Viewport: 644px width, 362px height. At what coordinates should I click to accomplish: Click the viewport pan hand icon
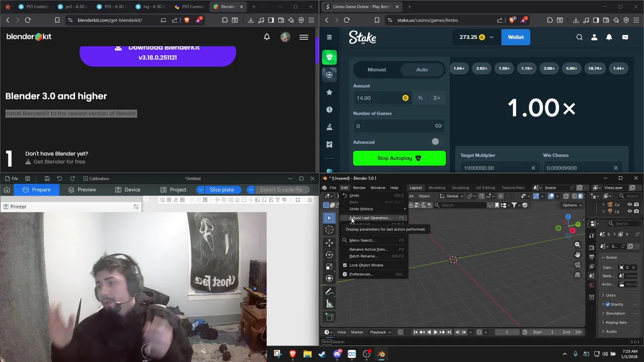[578, 255]
